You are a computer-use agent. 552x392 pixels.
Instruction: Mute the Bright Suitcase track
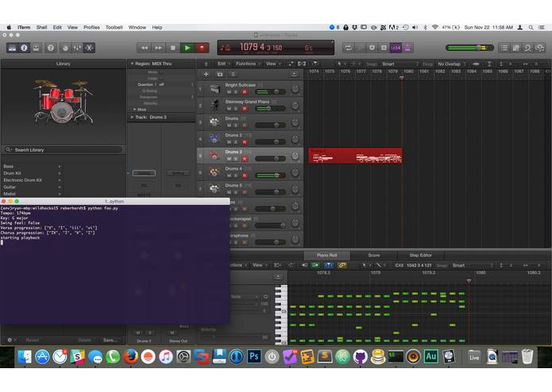[x=230, y=92]
